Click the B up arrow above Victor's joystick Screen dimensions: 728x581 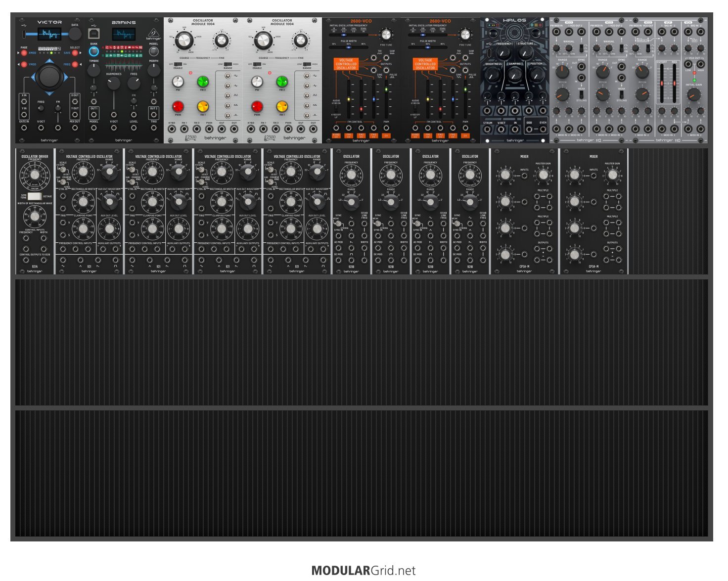49,61
